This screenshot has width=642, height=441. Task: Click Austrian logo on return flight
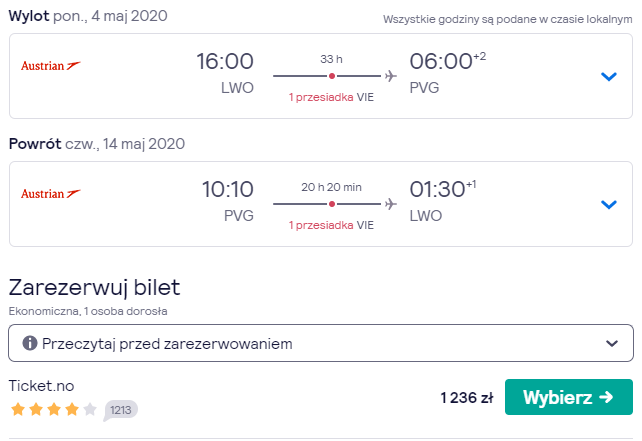tap(51, 193)
